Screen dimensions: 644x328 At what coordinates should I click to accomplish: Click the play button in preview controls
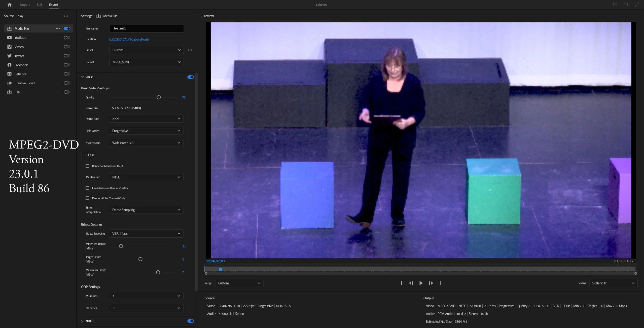point(421,283)
